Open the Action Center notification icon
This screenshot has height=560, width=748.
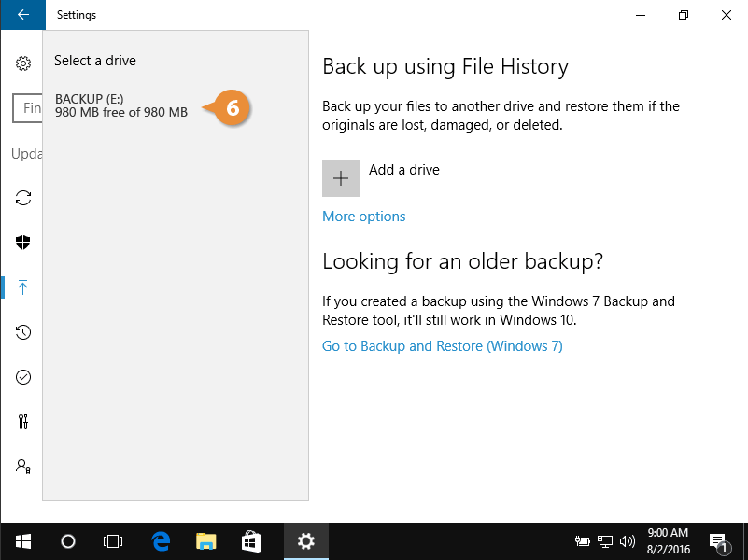(719, 542)
